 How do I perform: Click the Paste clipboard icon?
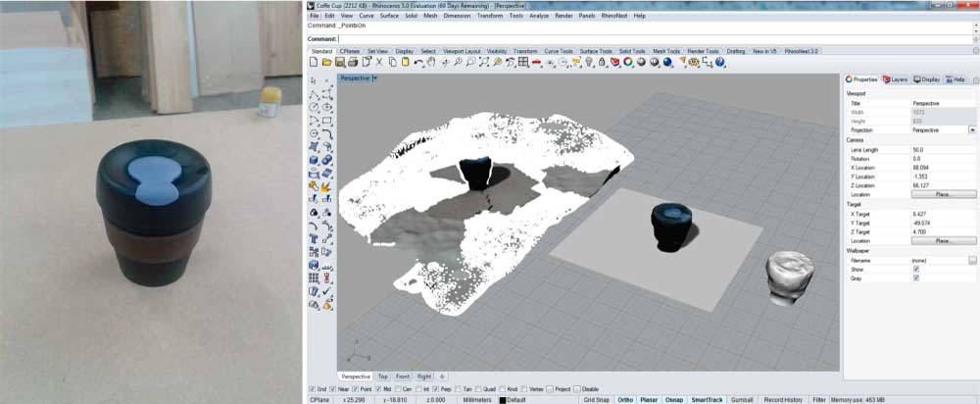point(405,63)
